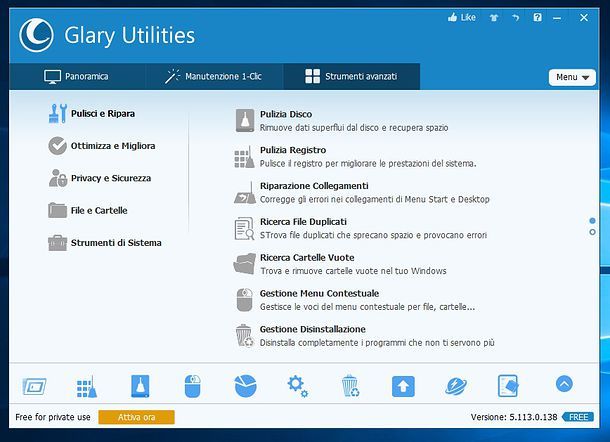The image size is (610, 442).
Task: Click 'Free for private use' text
Action: 53,417
